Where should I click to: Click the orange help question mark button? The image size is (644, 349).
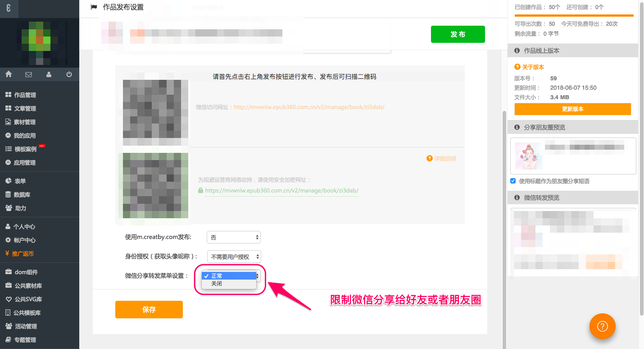pyautogui.click(x=602, y=326)
